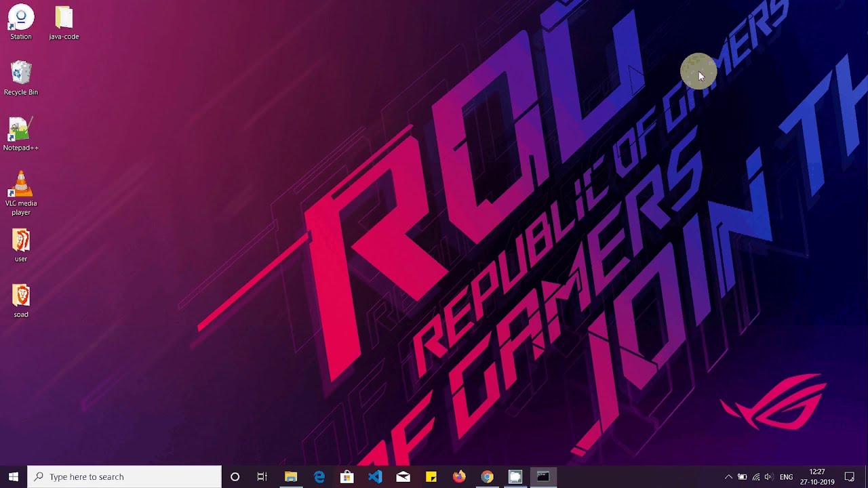The image size is (868, 488).
Task: Change the ENG input language
Action: [x=786, y=476]
